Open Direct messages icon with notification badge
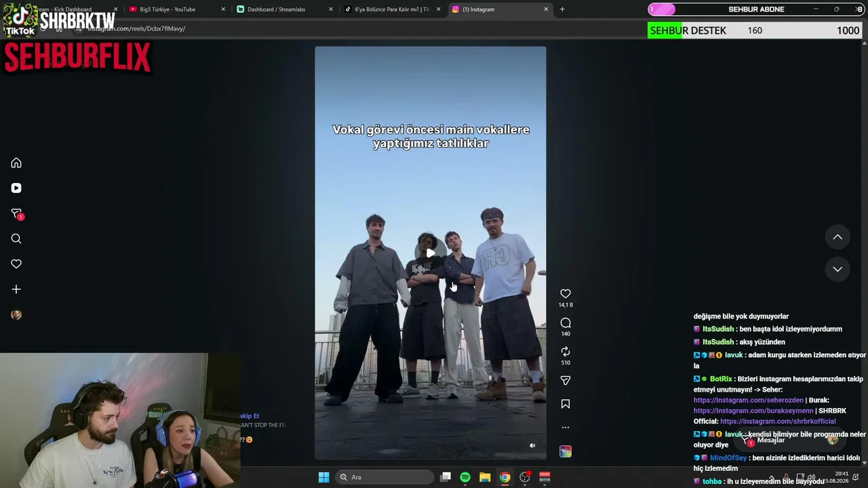Screen dimensions: 868x488 16,213
